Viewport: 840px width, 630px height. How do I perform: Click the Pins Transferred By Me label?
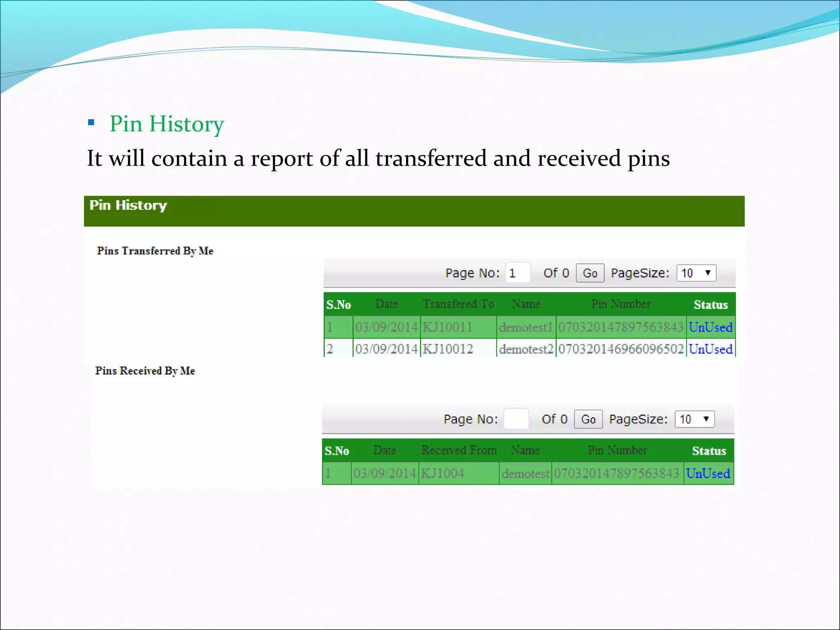click(155, 251)
